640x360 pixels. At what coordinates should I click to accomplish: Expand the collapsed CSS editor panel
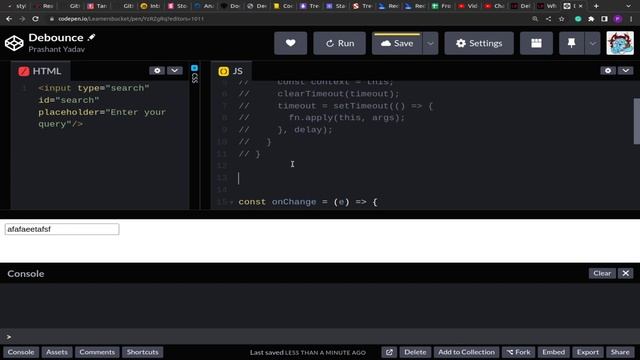(x=195, y=74)
